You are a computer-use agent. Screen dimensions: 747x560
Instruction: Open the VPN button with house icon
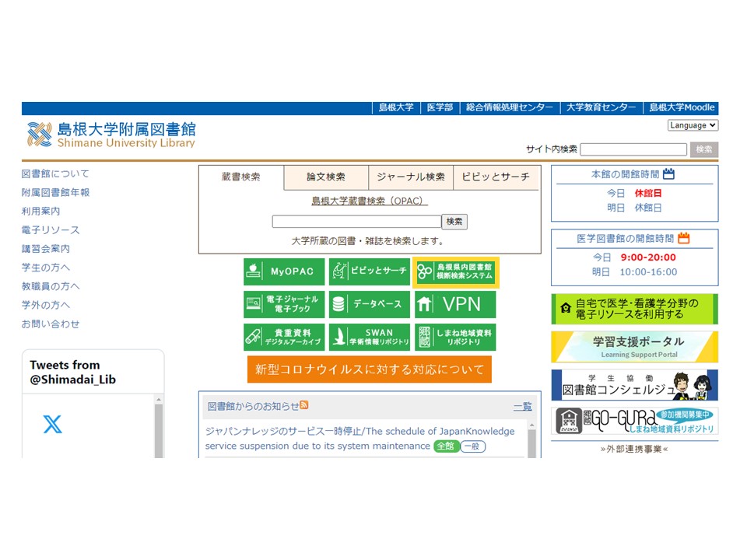(454, 304)
